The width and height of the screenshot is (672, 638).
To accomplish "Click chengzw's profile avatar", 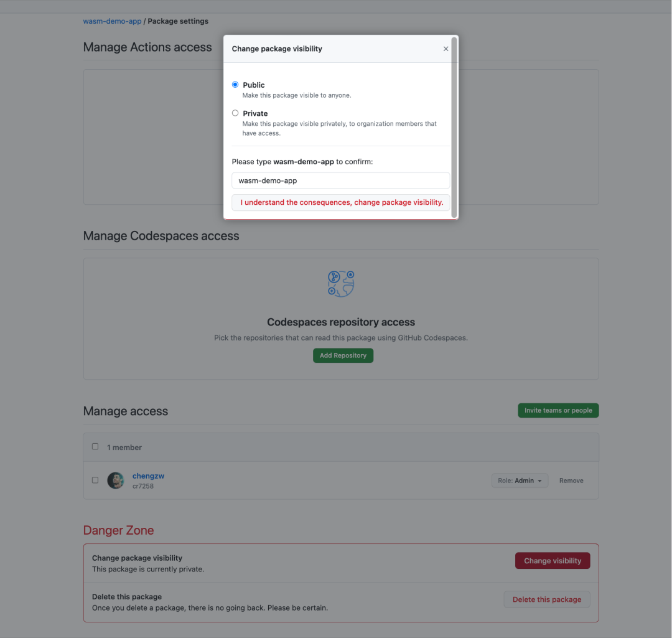I will pyautogui.click(x=116, y=481).
